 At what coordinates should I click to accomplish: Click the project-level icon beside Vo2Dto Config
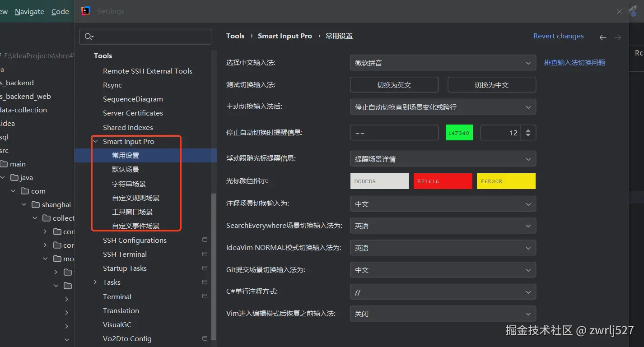click(205, 338)
